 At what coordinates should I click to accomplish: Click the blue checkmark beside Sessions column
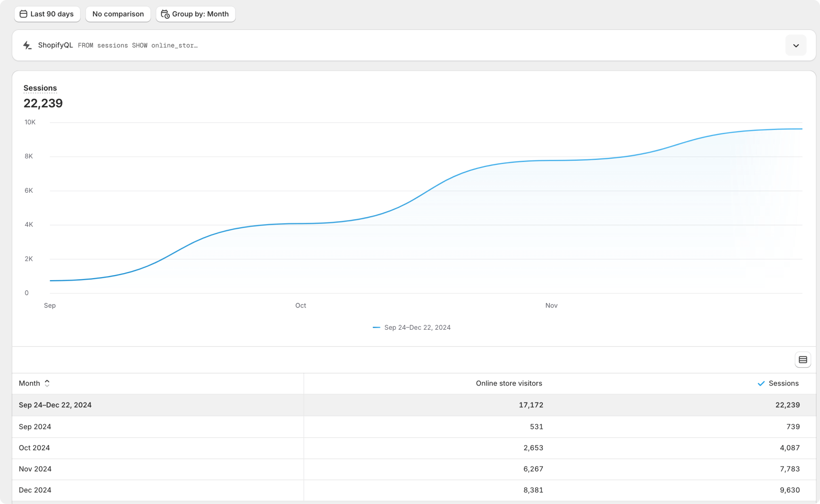761,383
